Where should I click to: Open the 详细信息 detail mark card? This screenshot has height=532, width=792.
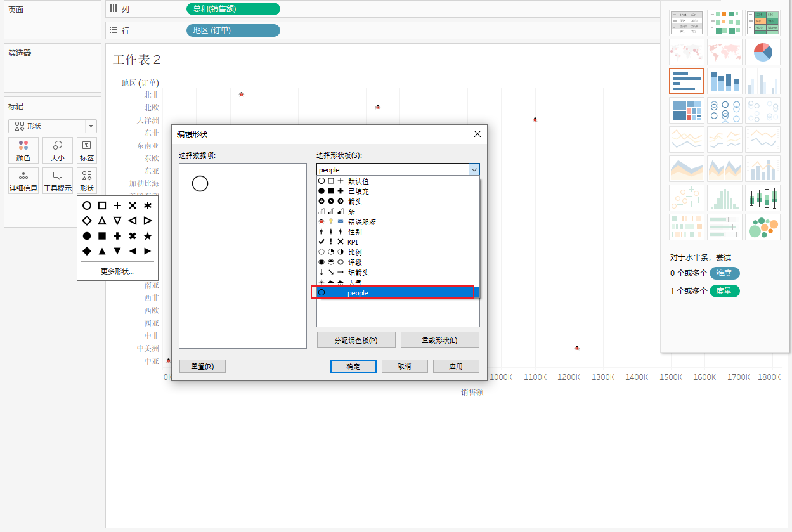point(23,181)
